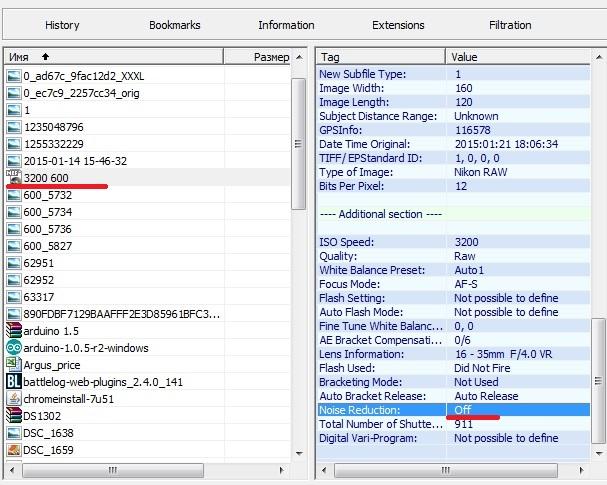Viewport: 607px width, 485px height.
Task: Click image icon of 0_ec7c9_2257cc34_orig
Action: coord(14,93)
